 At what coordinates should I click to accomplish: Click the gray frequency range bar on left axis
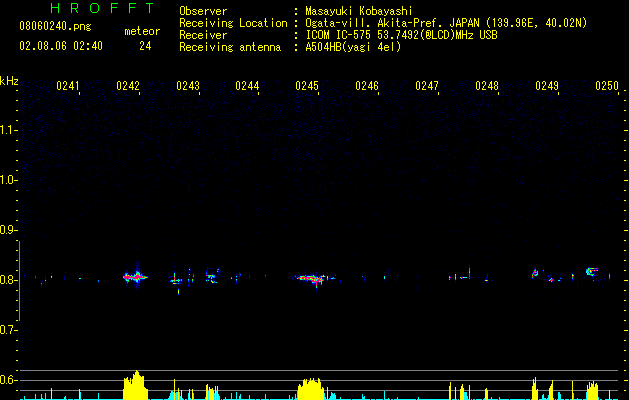pyautogui.click(x=19, y=280)
